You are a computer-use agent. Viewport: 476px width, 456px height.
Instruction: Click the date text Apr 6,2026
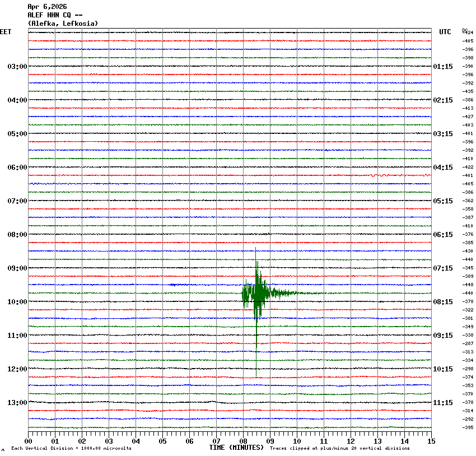click(x=47, y=7)
